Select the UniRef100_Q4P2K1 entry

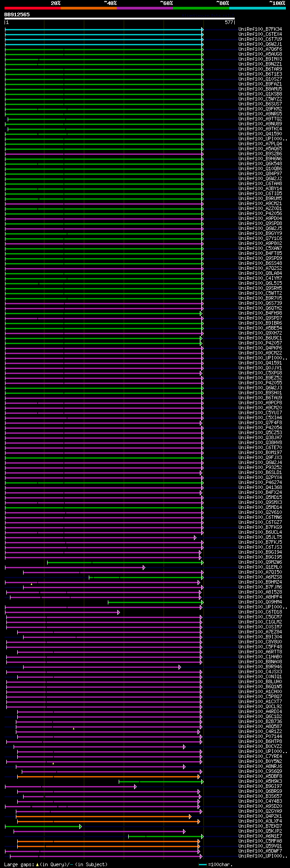[x=260, y=816]
